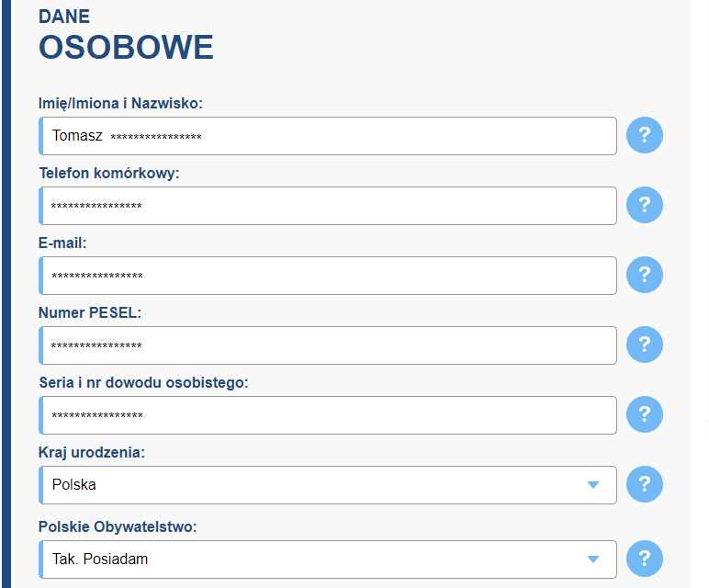Click the E-mail label text

click(62, 243)
